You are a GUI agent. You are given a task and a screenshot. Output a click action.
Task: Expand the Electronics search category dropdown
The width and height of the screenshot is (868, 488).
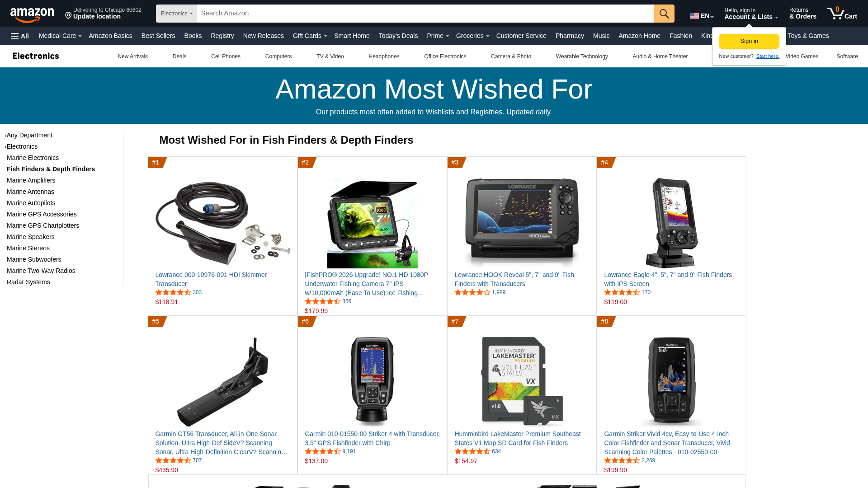176,14
